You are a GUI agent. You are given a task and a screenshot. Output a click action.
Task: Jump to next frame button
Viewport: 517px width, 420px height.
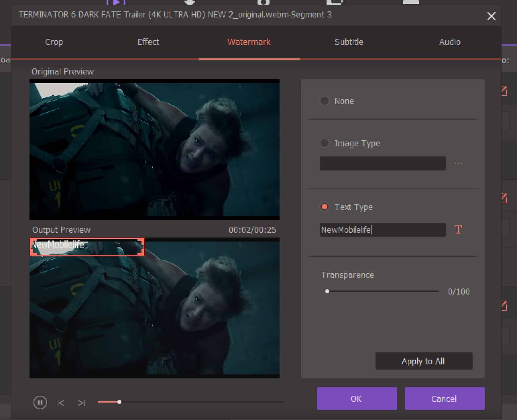[x=81, y=403]
